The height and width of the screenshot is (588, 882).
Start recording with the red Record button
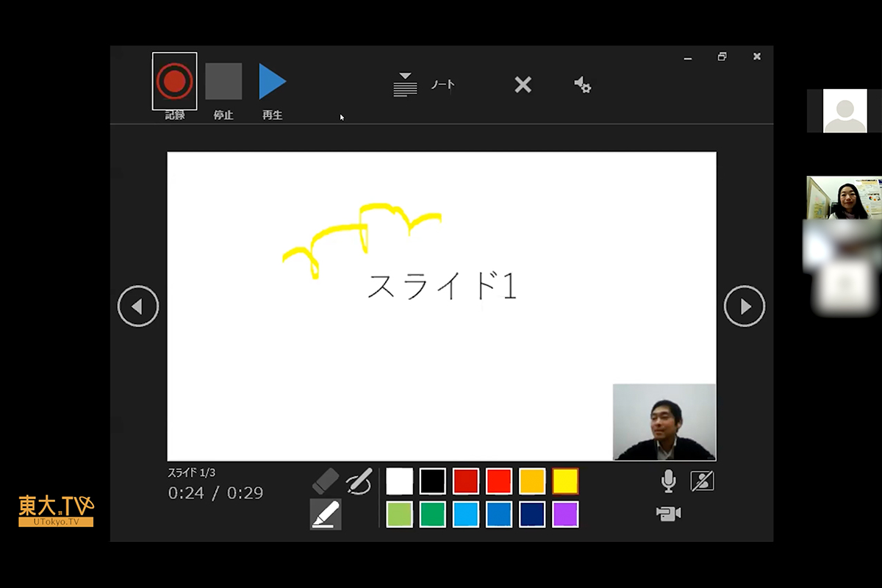174,81
